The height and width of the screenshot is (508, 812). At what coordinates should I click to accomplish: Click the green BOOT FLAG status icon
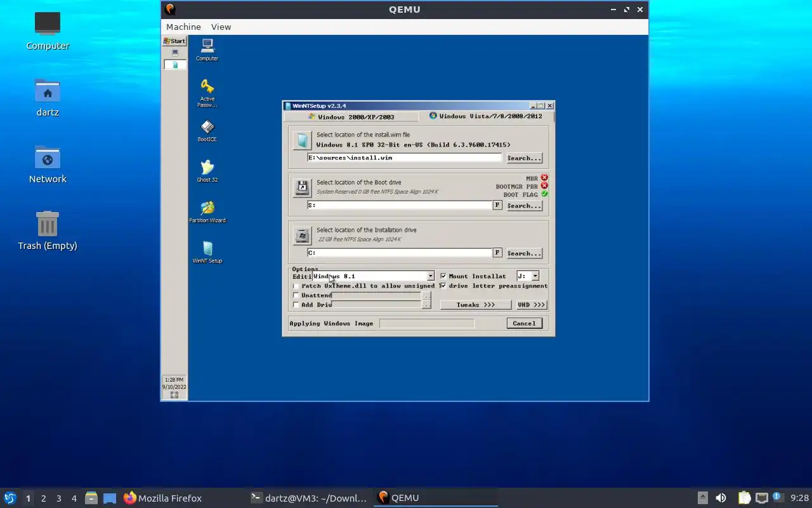pyautogui.click(x=544, y=194)
